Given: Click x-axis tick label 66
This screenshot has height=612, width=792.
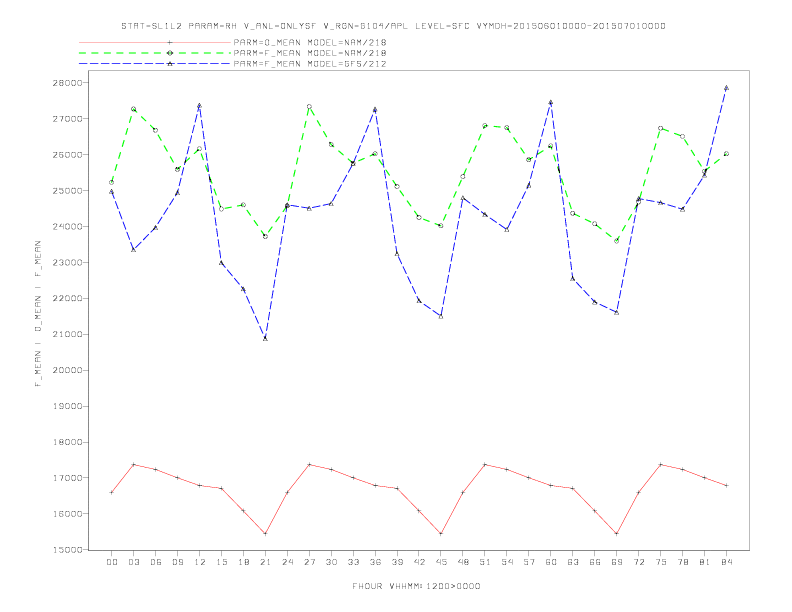Looking at the screenshot, I should point(595,562).
